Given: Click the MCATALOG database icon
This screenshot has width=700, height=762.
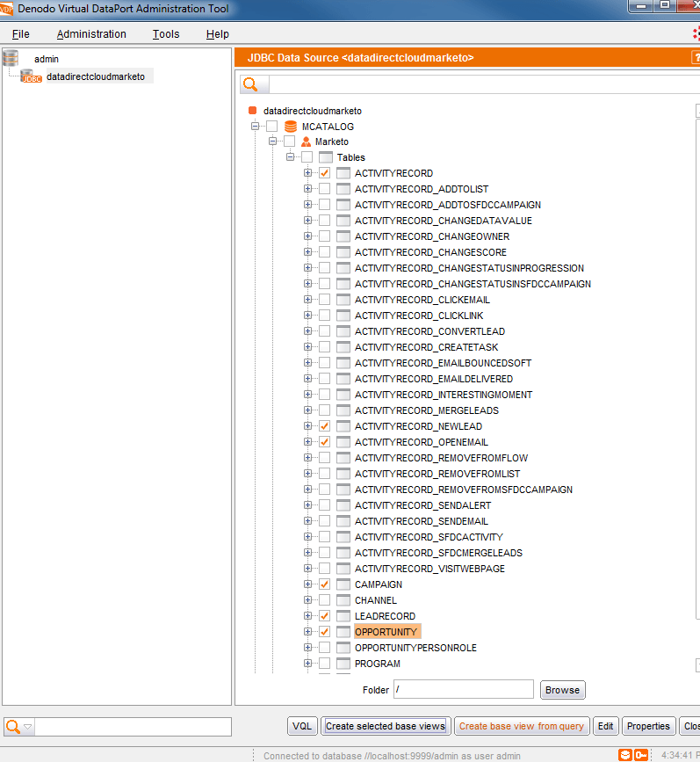Looking at the screenshot, I should (x=291, y=127).
